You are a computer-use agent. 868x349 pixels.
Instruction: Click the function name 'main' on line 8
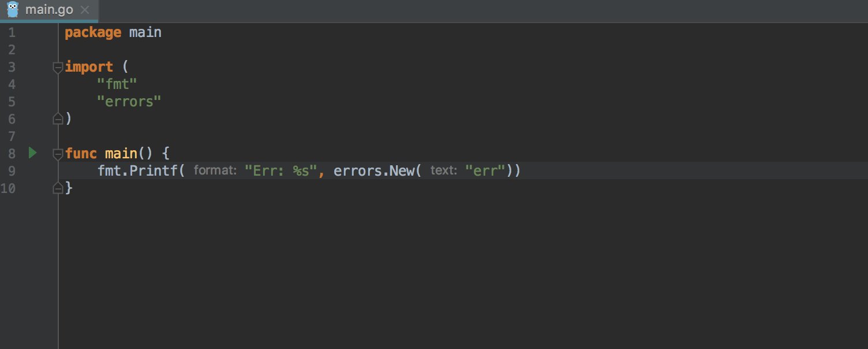(x=121, y=154)
